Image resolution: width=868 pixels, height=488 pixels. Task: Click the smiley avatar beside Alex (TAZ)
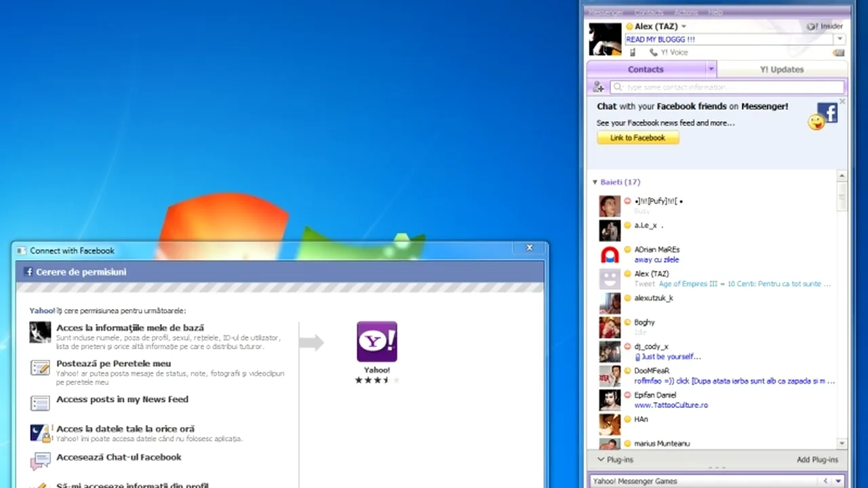point(610,279)
